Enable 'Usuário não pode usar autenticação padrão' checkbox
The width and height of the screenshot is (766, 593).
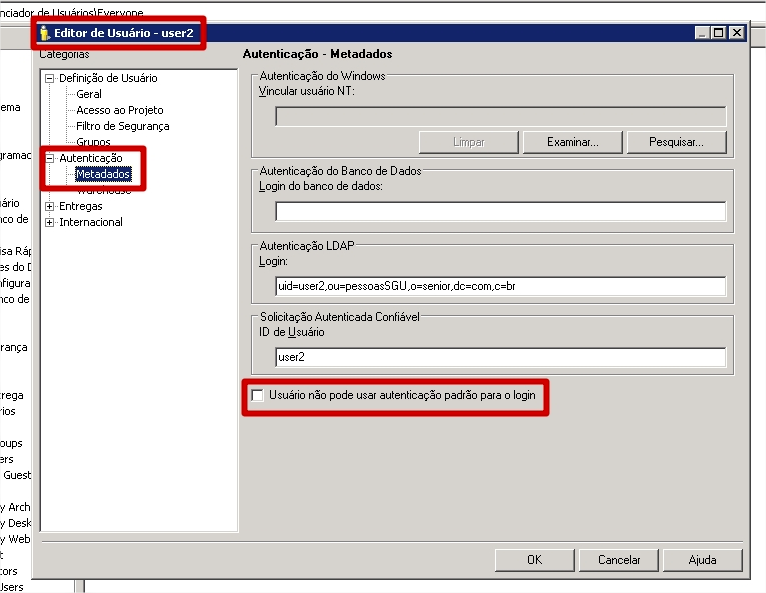tap(258, 396)
